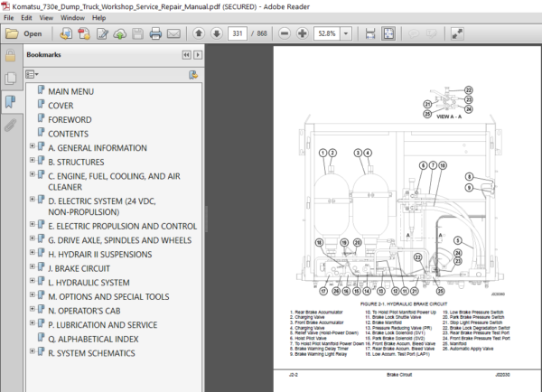The height and width of the screenshot is (392, 542).
Task: Select N. OPERATOR'S CAB bookmark label
Action: (84, 311)
